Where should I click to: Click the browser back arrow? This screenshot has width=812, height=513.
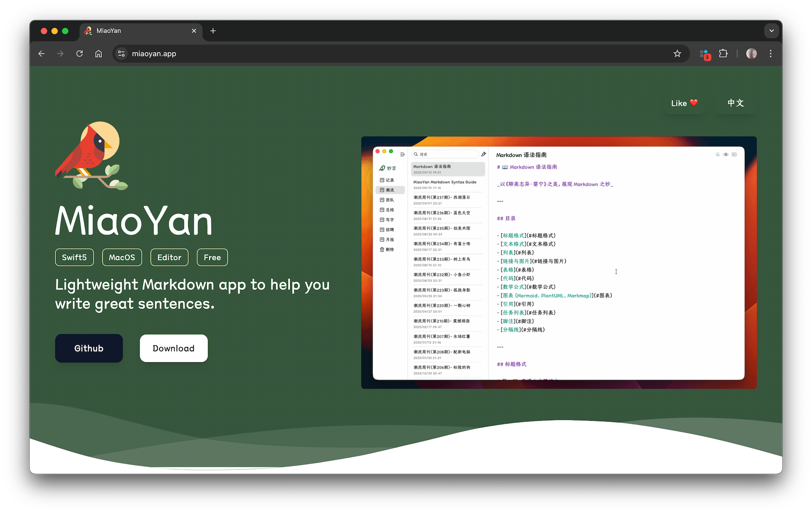pos(41,54)
